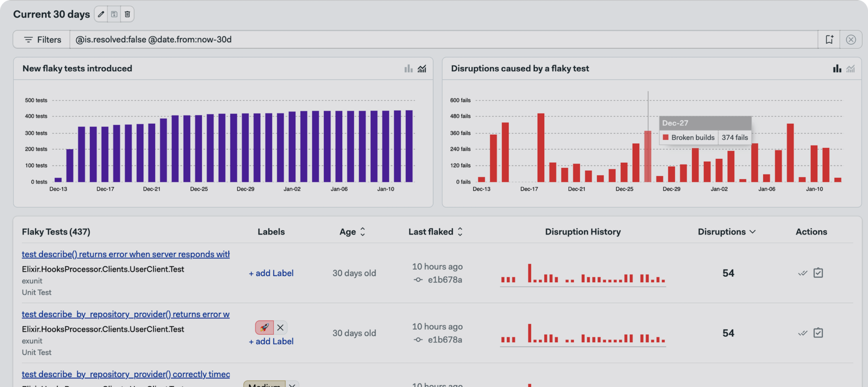Open the test describe() returns error test
The height and width of the screenshot is (387, 868).
click(x=125, y=254)
